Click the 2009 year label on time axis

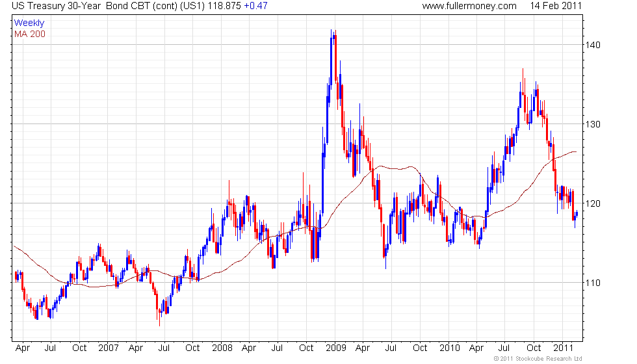336,348
